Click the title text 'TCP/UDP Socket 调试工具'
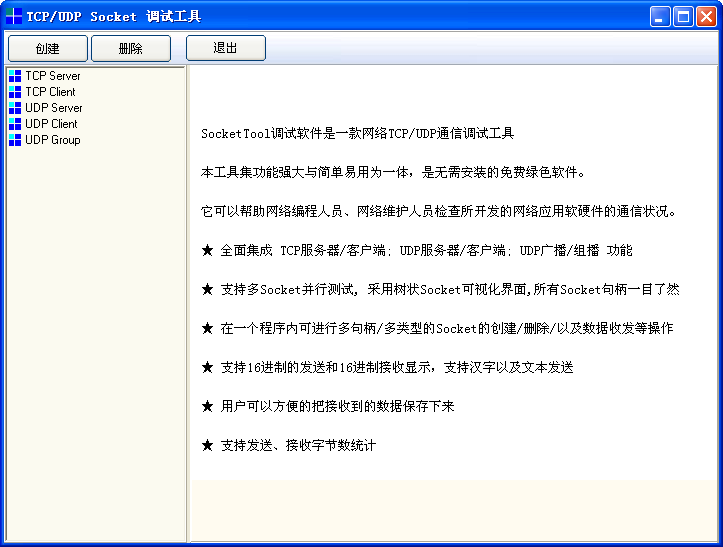The height and width of the screenshot is (547, 723). pyautogui.click(x=113, y=17)
